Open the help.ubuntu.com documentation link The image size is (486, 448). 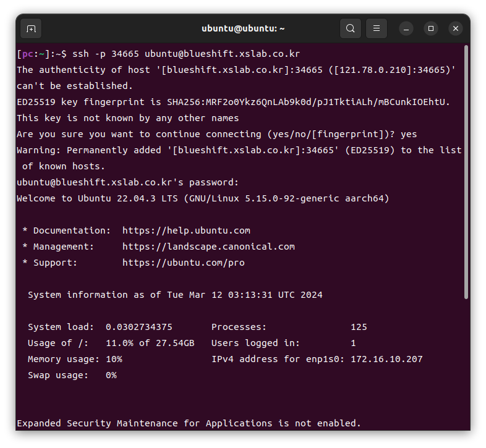pos(186,230)
